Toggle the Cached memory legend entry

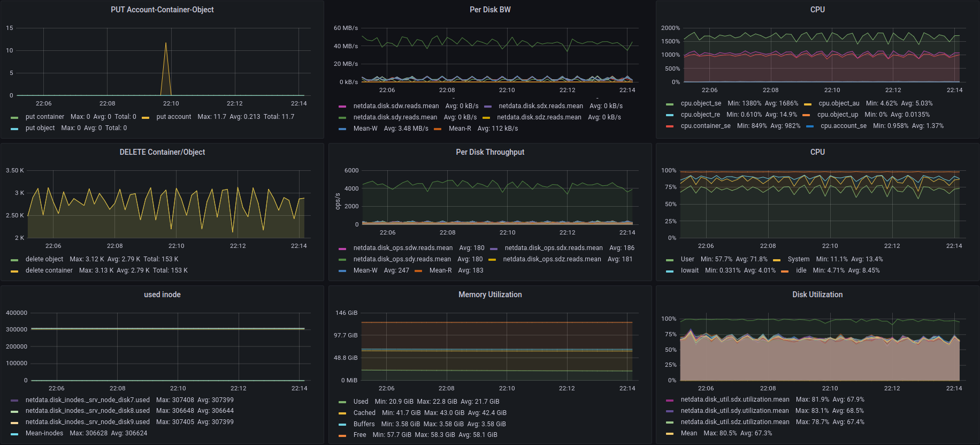tap(364, 413)
